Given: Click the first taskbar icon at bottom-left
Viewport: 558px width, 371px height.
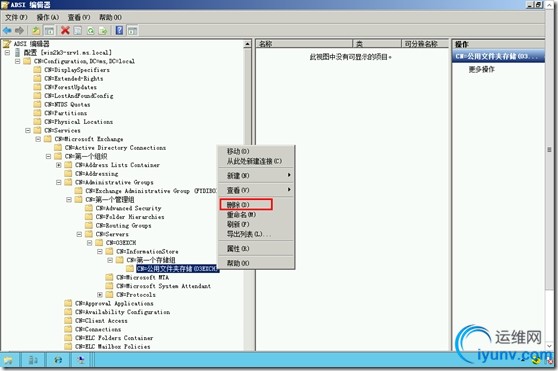Looking at the screenshot, I should [x=9, y=360].
